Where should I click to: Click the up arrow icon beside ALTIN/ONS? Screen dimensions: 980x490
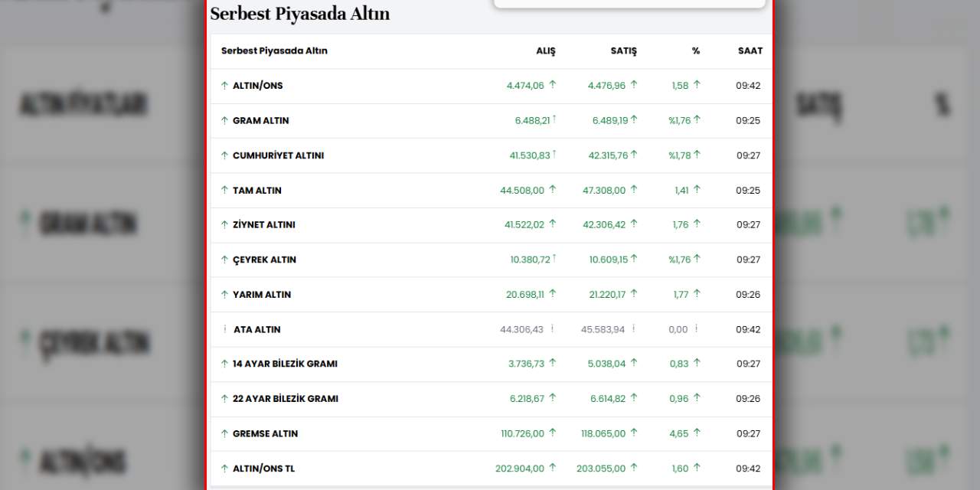224,85
